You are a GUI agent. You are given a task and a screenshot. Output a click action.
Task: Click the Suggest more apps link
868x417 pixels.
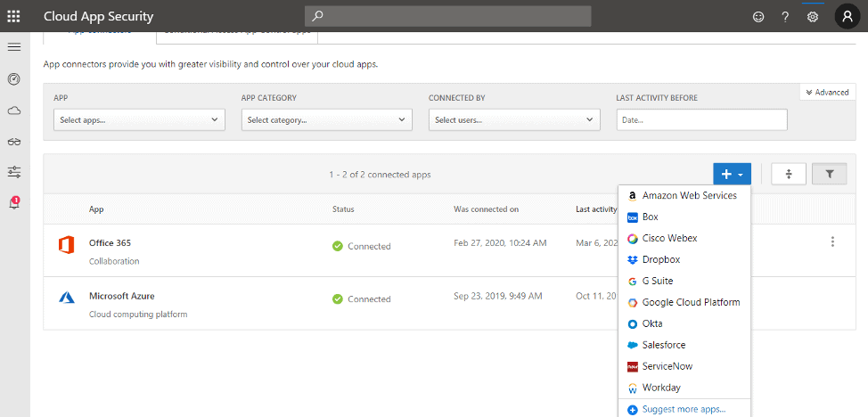tap(684, 409)
